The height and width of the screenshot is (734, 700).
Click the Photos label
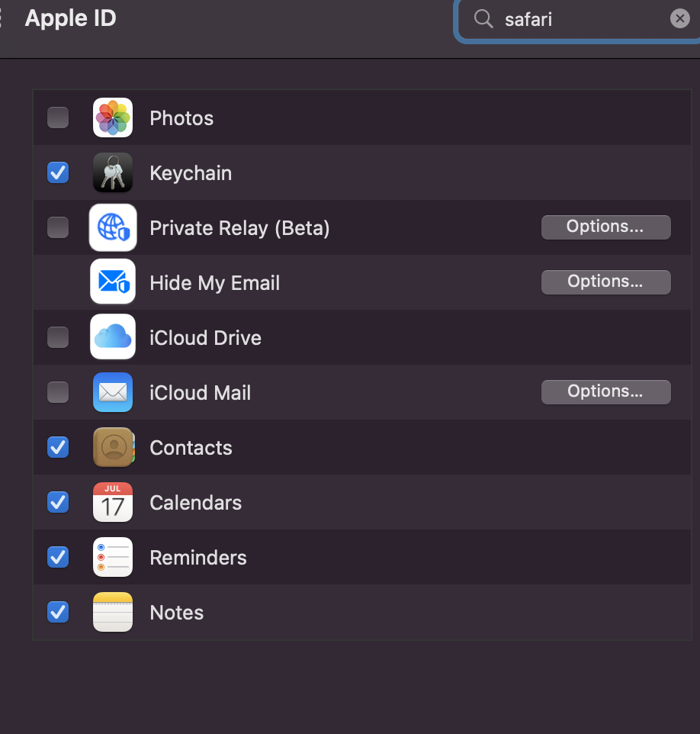click(x=181, y=118)
